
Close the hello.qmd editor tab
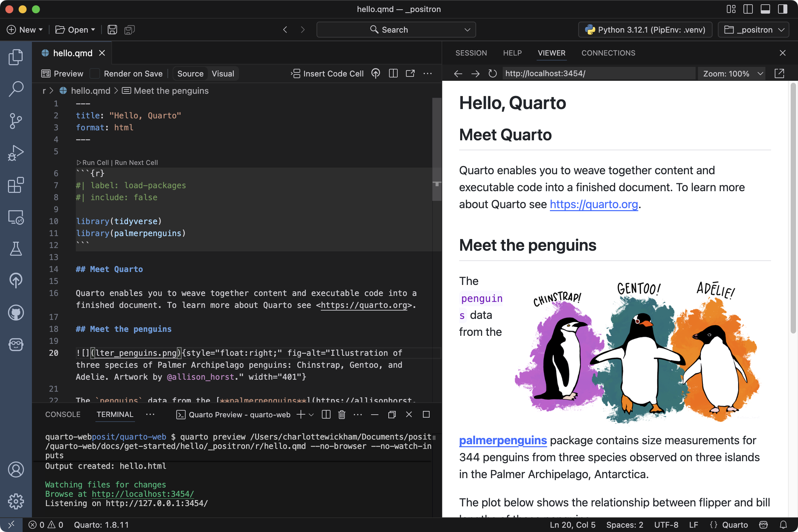pos(102,53)
